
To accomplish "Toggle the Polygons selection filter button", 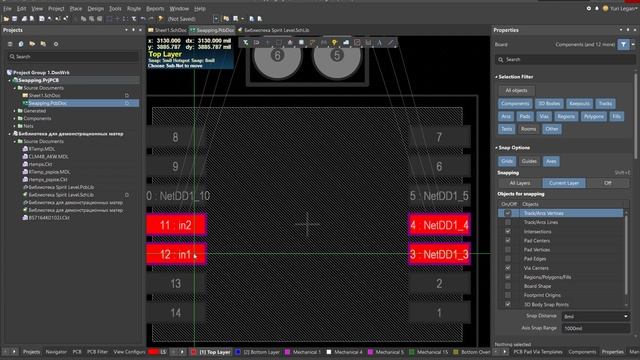I will 593,116.
